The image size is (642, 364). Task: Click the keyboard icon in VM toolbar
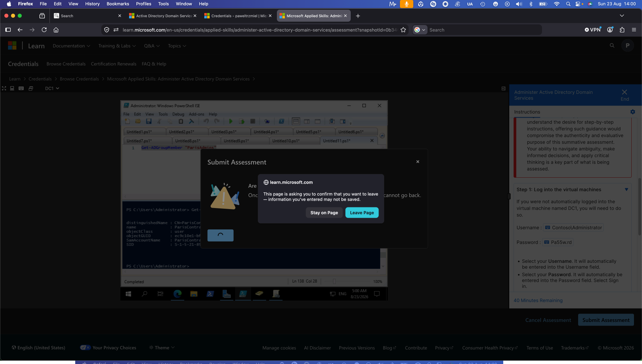[x=21, y=88]
